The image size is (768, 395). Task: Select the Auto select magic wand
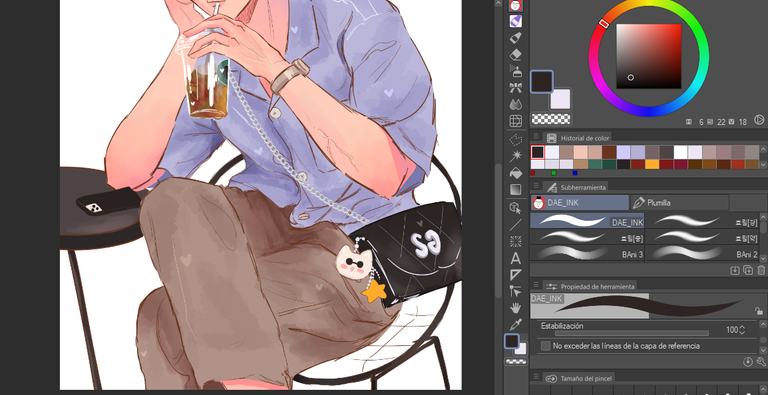tap(515, 156)
